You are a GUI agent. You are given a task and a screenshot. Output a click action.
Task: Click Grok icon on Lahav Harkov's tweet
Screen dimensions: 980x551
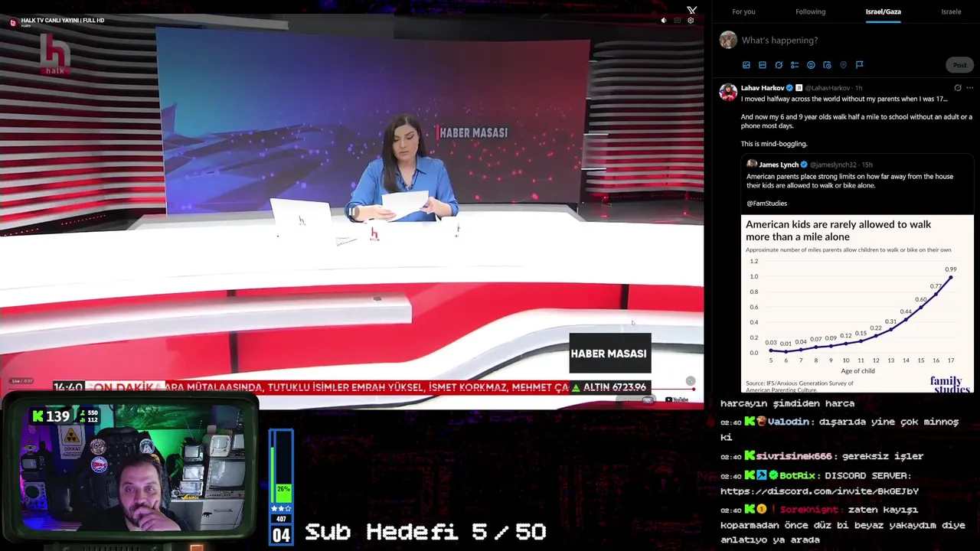click(957, 88)
